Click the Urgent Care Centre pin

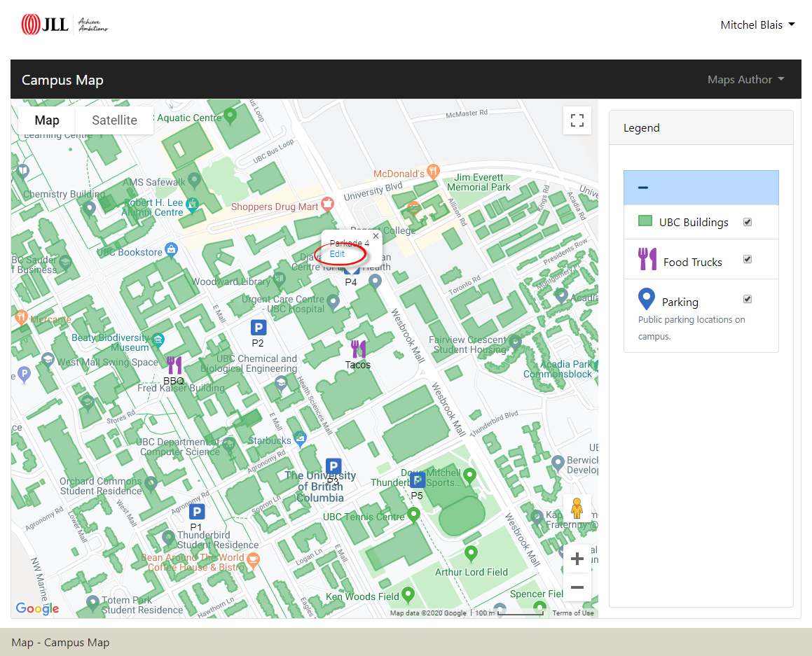tap(333, 301)
